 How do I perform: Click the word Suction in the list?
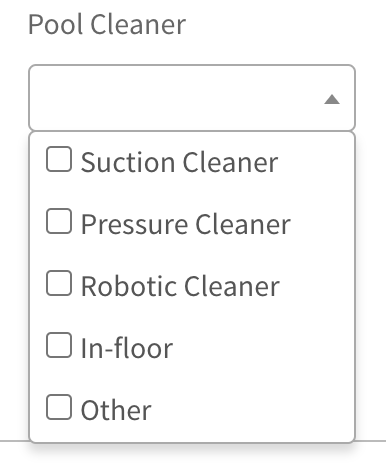tap(128, 162)
